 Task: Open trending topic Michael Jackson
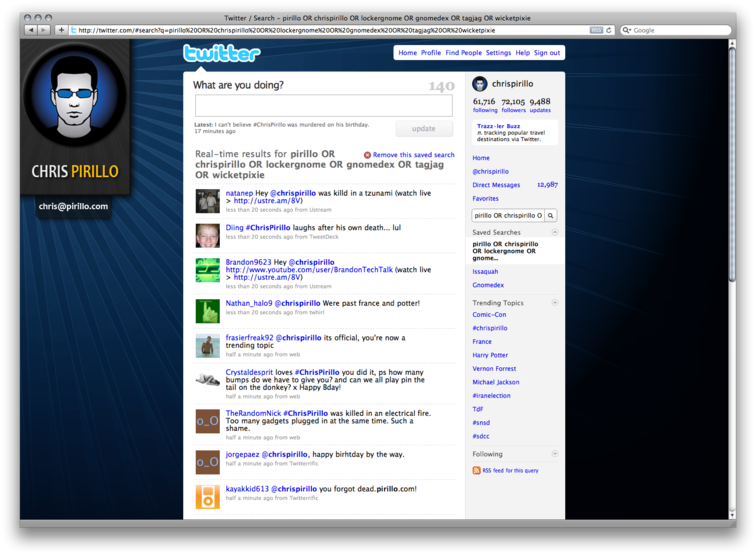(x=496, y=382)
